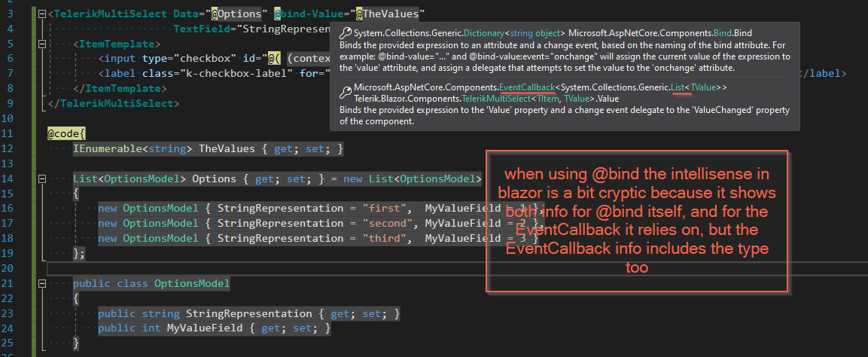868x357 pixels.
Task: Click the wrench icon beside System.Collections.Generic.Dictionary
Action: click(x=346, y=34)
